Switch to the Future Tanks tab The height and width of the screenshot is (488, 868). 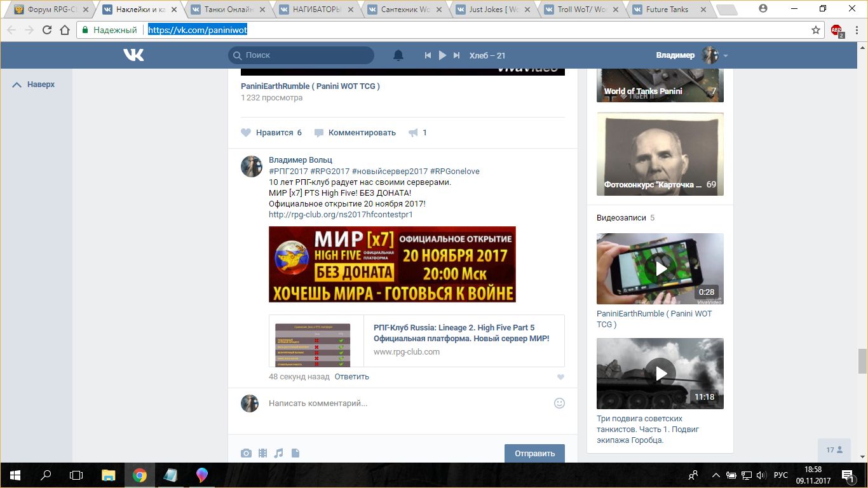coord(667,10)
